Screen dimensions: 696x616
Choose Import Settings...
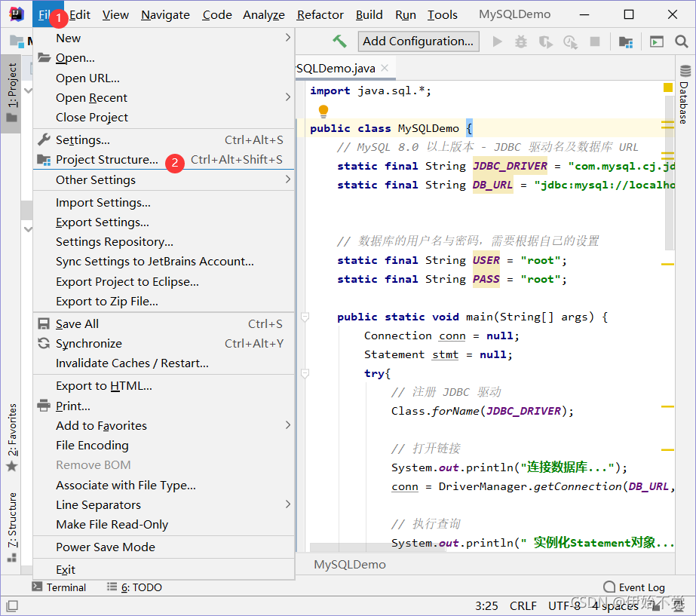[x=164, y=202]
